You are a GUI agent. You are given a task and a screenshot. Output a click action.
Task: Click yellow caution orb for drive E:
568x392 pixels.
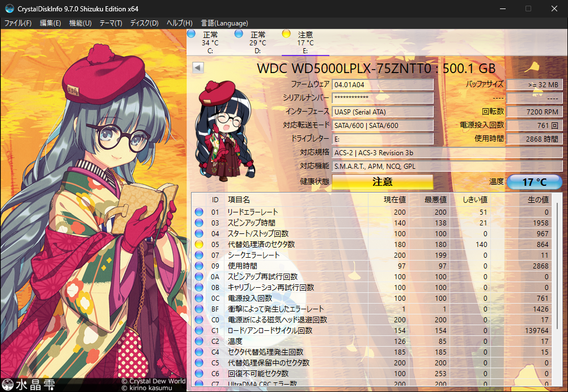(x=286, y=34)
